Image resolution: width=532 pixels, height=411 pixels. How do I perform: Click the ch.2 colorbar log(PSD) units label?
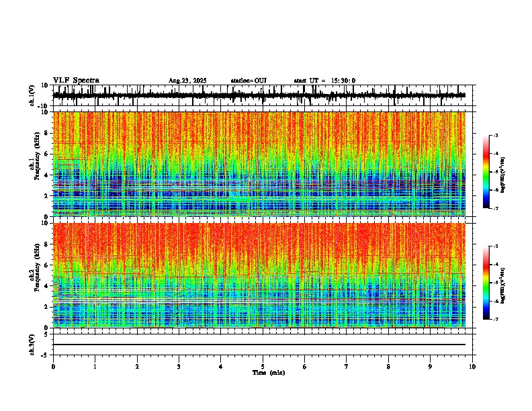pos(502,285)
